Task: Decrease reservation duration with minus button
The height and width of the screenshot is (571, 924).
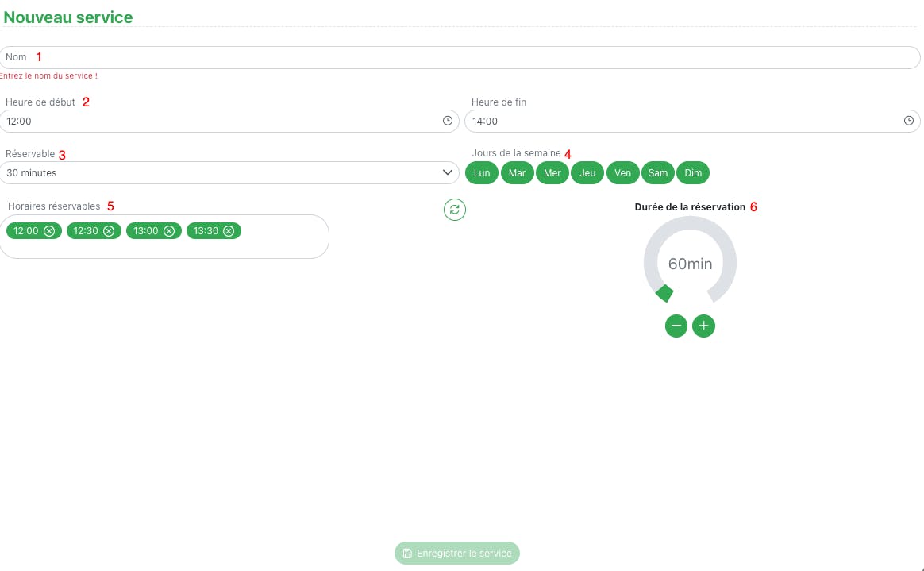Action: click(x=676, y=326)
